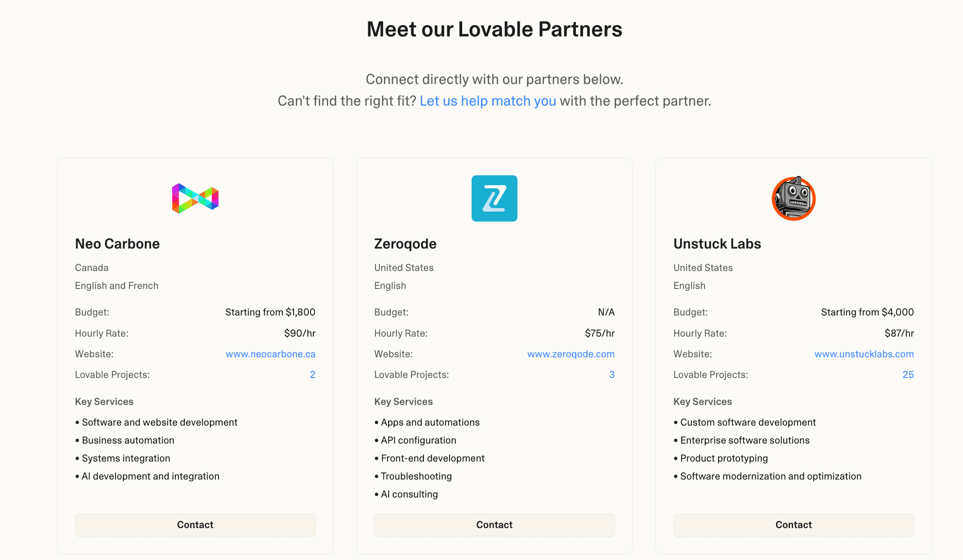Image resolution: width=963 pixels, height=560 pixels.
Task: Click the 'Meet our Lovable Partners' heading
Action: tap(495, 29)
